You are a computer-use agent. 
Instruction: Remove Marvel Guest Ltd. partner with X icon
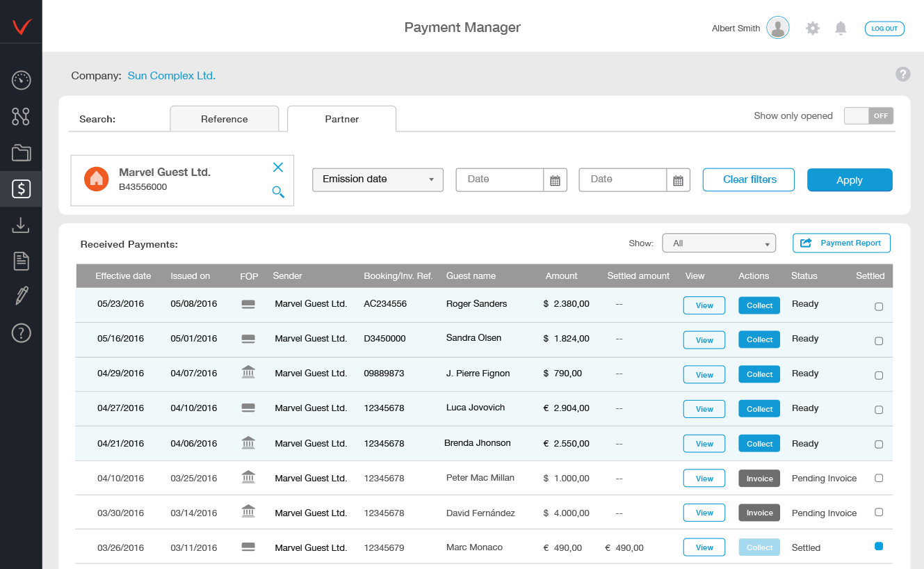[278, 167]
